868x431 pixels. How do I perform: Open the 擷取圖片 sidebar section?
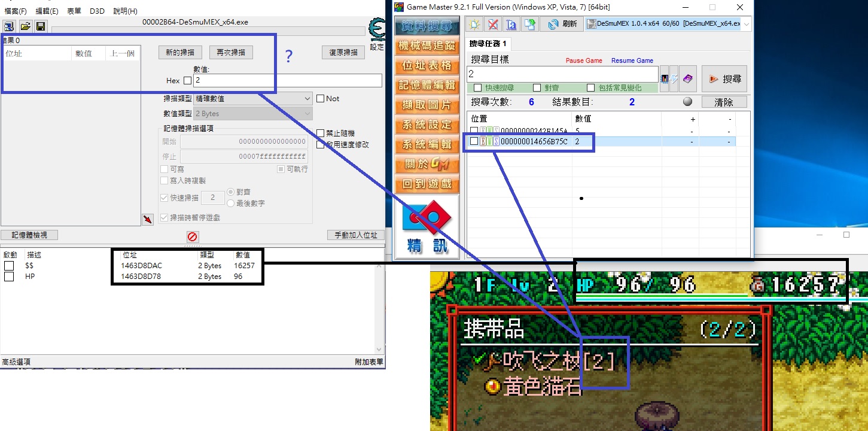[427, 105]
